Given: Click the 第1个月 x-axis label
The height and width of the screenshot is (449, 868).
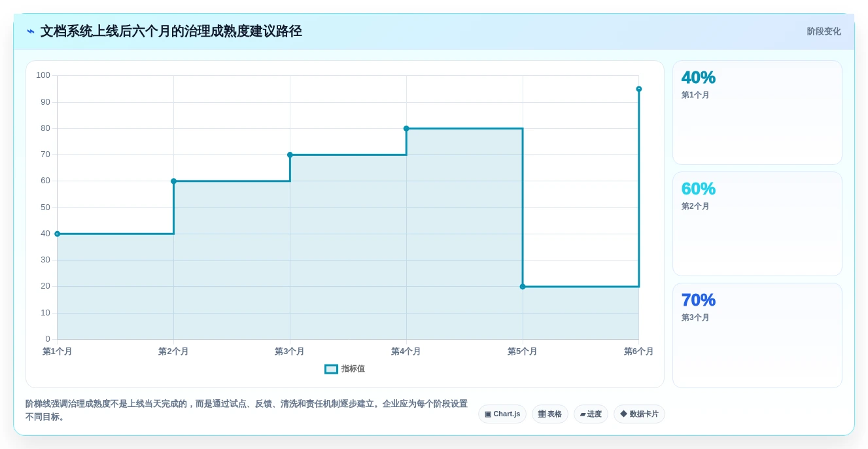Looking at the screenshot, I should pos(58,351).
